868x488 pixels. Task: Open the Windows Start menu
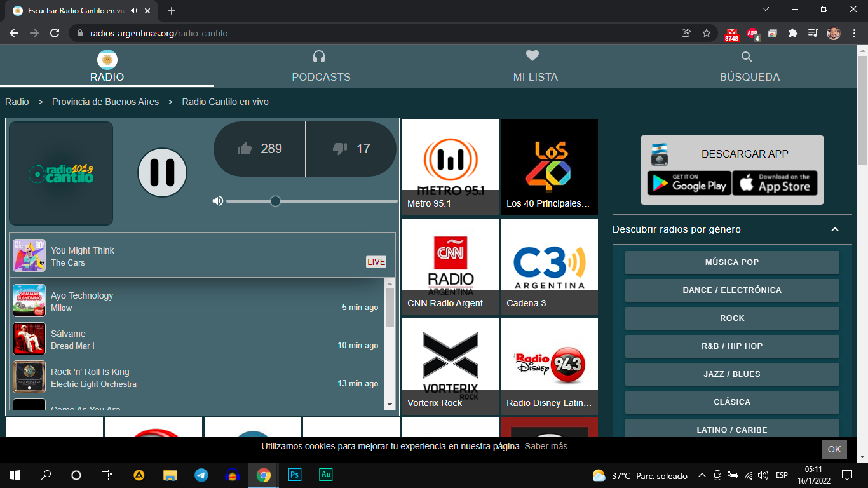[x=15, y=475]
